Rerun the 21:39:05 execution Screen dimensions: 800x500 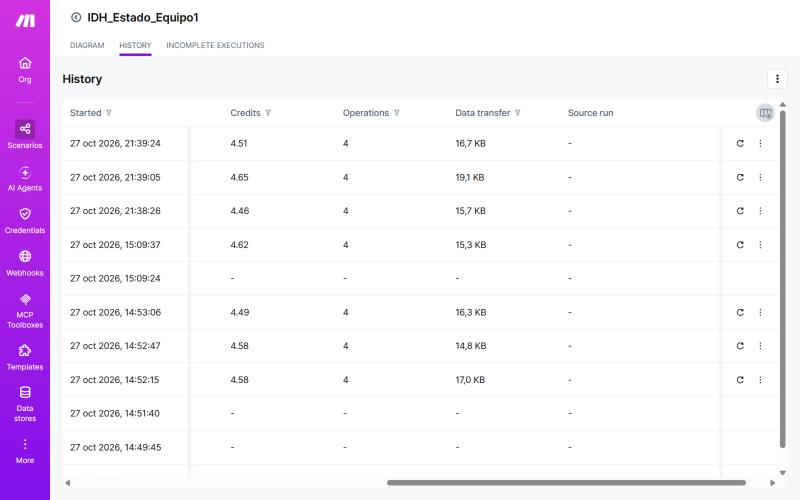click(740, 177)
